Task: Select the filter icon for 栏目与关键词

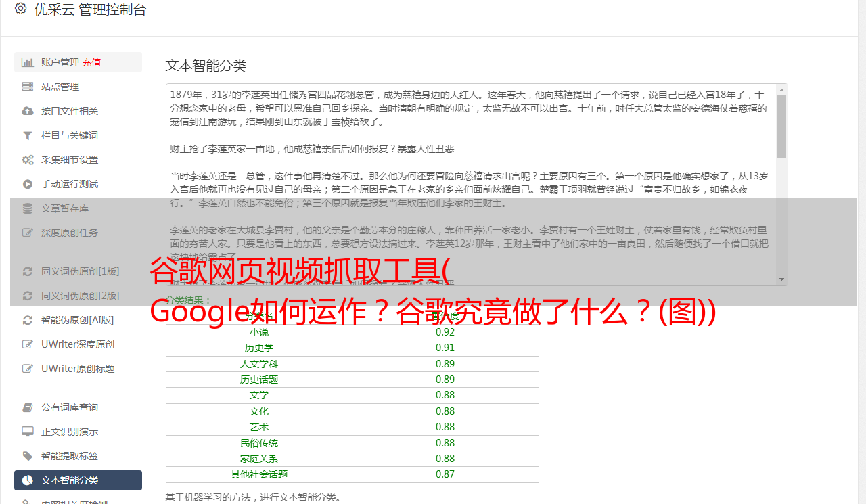Action: [28, 135]
